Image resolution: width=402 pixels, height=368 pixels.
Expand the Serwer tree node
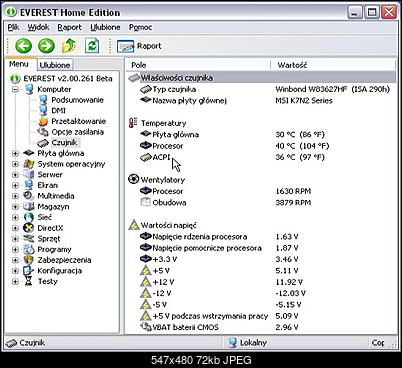pyautogui.click(x=15, y=175)
